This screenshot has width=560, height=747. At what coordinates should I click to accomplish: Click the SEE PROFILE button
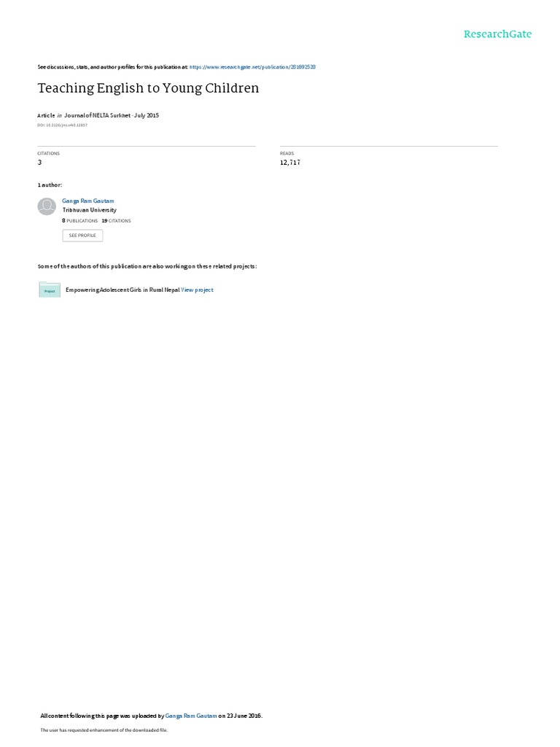point(82,236)
